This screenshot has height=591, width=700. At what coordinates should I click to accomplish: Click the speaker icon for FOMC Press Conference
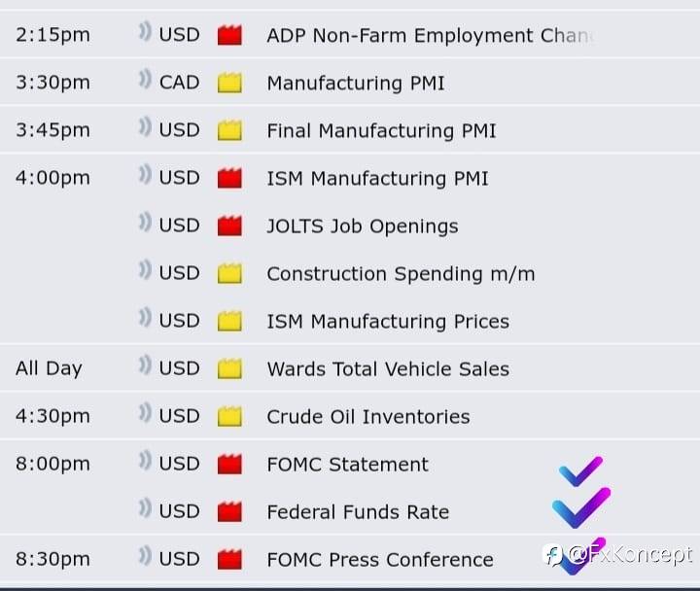pyautogui.click(x=145, y=556)
